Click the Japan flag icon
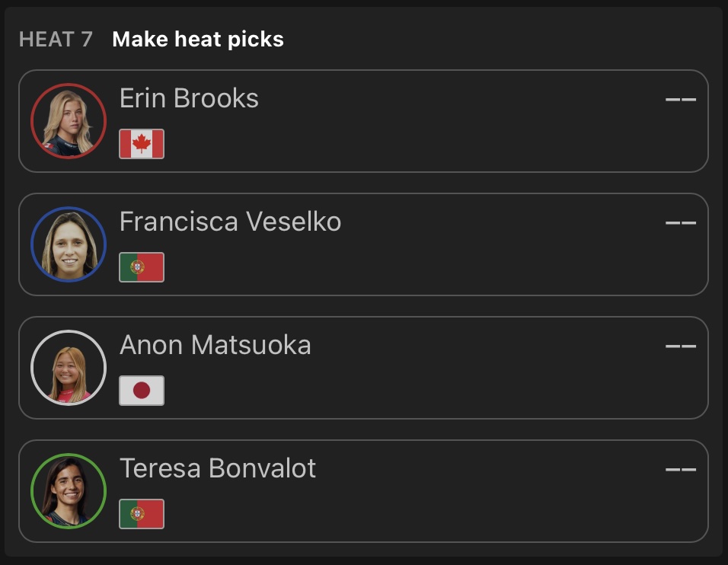Image resolution: width=728 pixels, height=565 pixels. (x=142, y=391)
